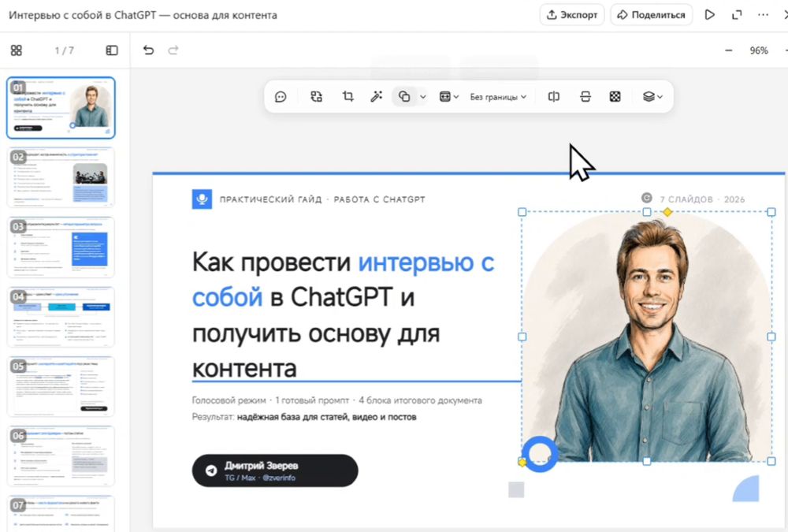Viewport: 788px width, 532px height.
Task: Click the slide heading starting 'Как провести'
Action: [x=344, y=314]
